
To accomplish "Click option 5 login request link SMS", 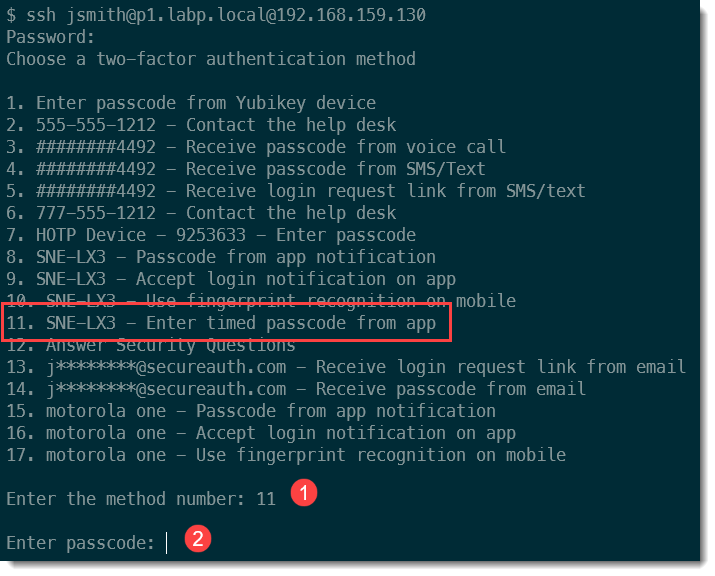I will pos(296,191).
